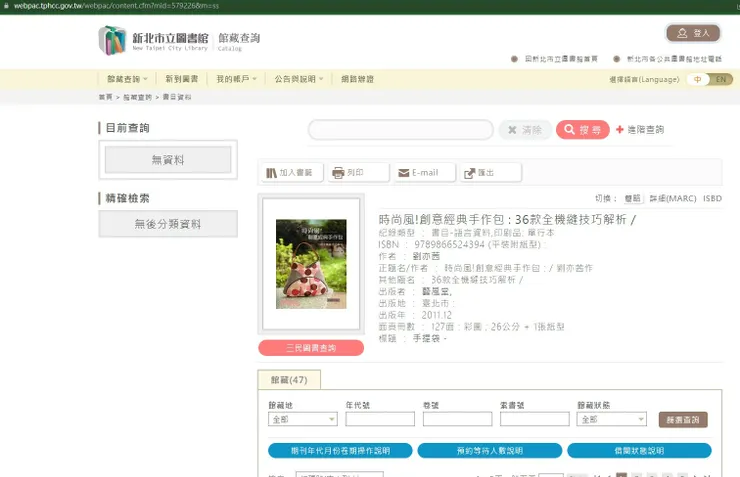Switch view to ISBD format
This screenshot has height=477, width=740.
click(x=712, y=198)
